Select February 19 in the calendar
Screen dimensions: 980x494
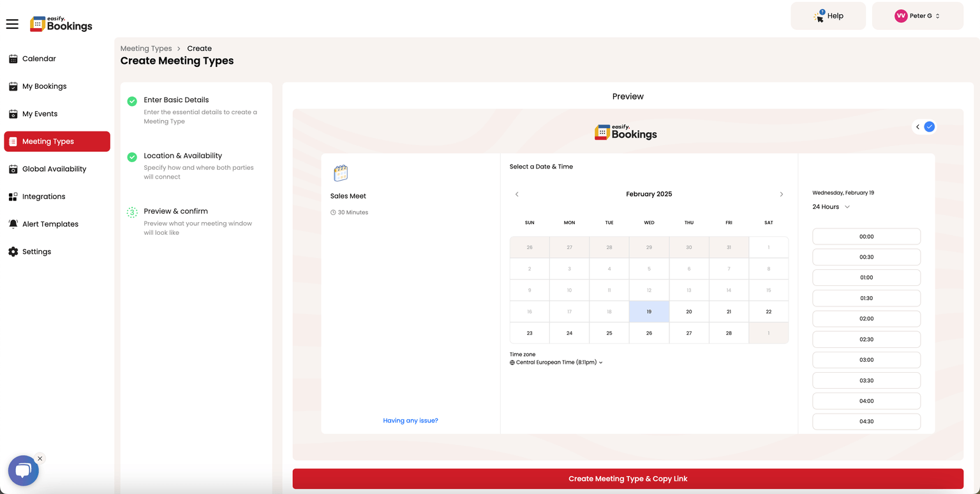pyautogui.click(x=649, y=311)
